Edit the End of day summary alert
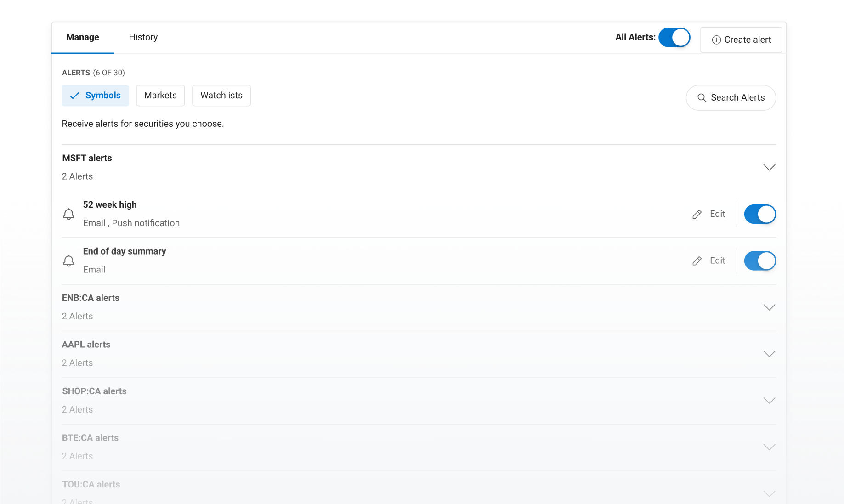Image resolution: width=844 pixels, height=504 pixels. pyautogui.click(x=708, y=261)
